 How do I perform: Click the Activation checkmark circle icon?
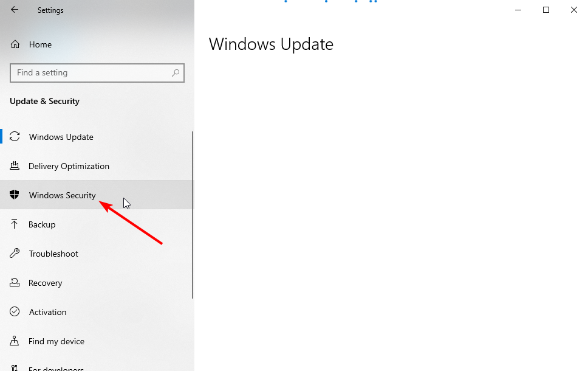tap(15, 311)
